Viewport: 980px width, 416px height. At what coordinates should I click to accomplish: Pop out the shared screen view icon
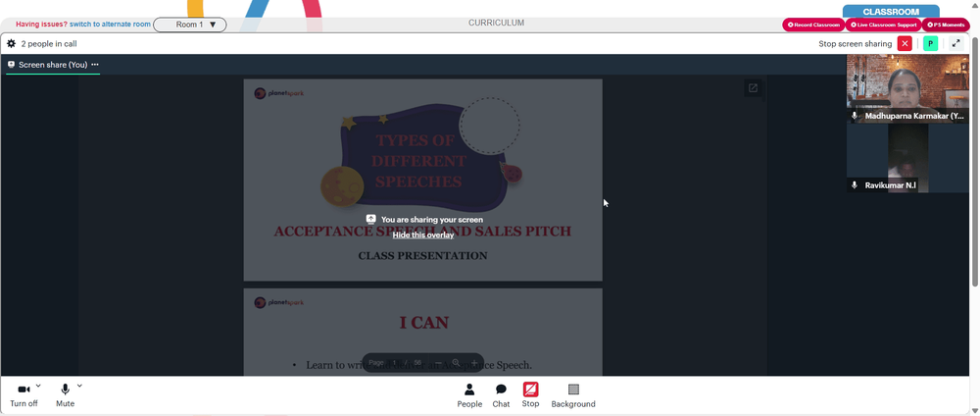(753, 88)
